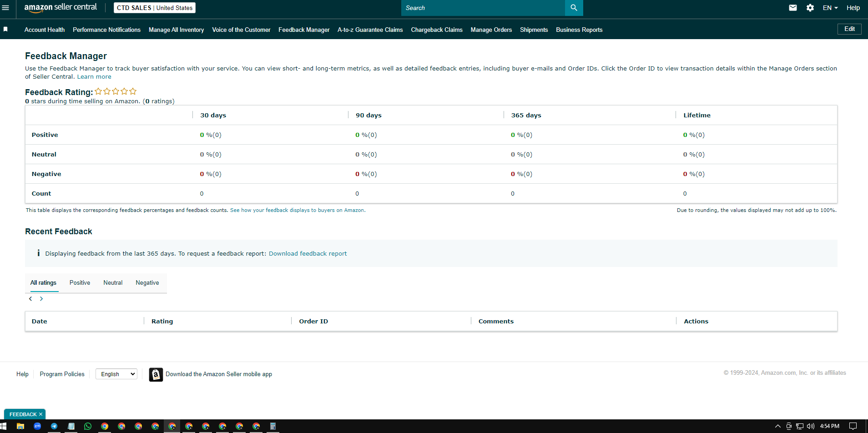Open Manage Orders
This screenshot has height=433, width=868.
coord(491,30)
